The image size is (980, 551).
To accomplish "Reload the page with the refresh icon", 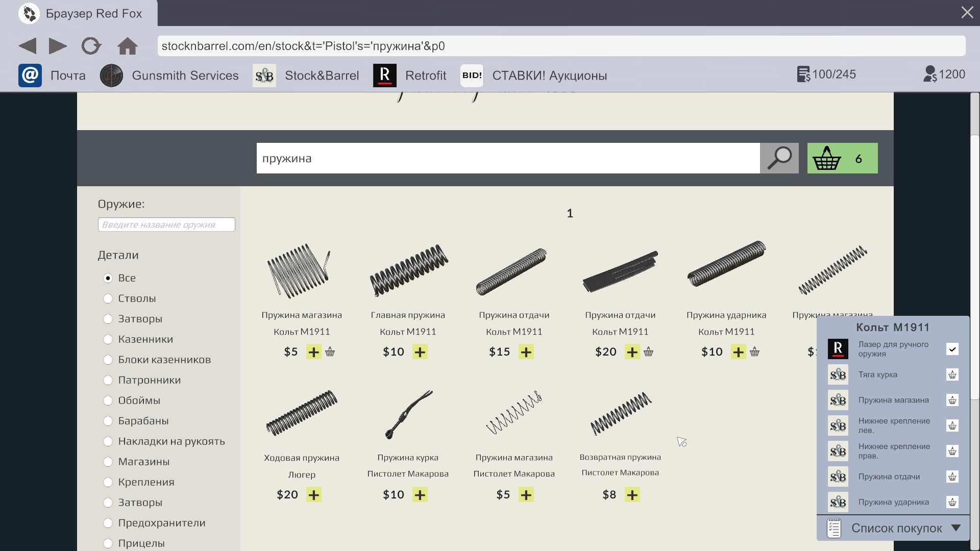I will 91,46.
